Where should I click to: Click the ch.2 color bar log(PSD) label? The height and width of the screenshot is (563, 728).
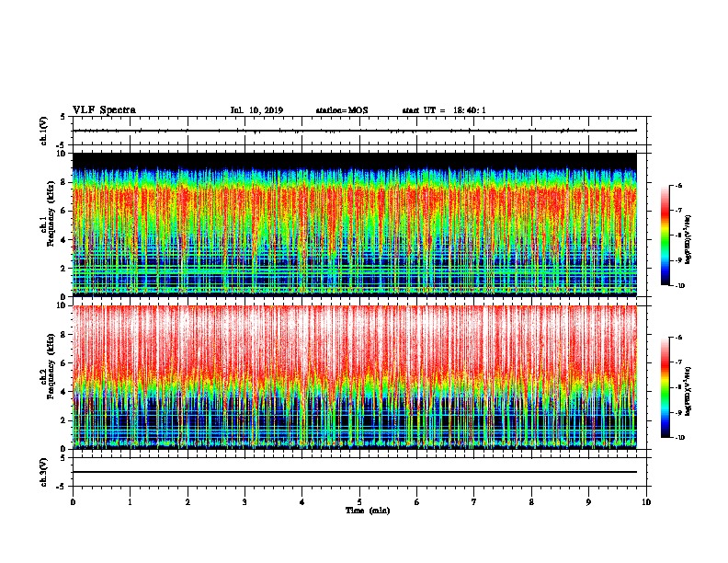coord(688,391)
